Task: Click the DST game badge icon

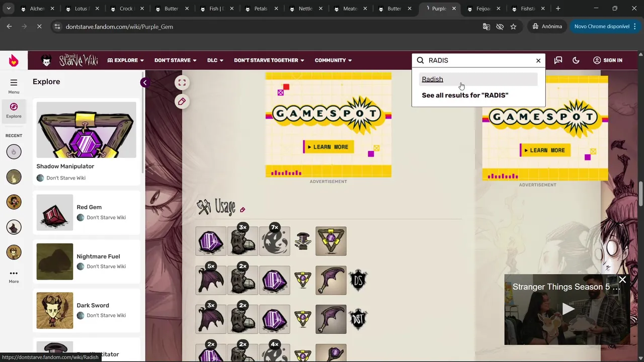Action: point(358,319)
